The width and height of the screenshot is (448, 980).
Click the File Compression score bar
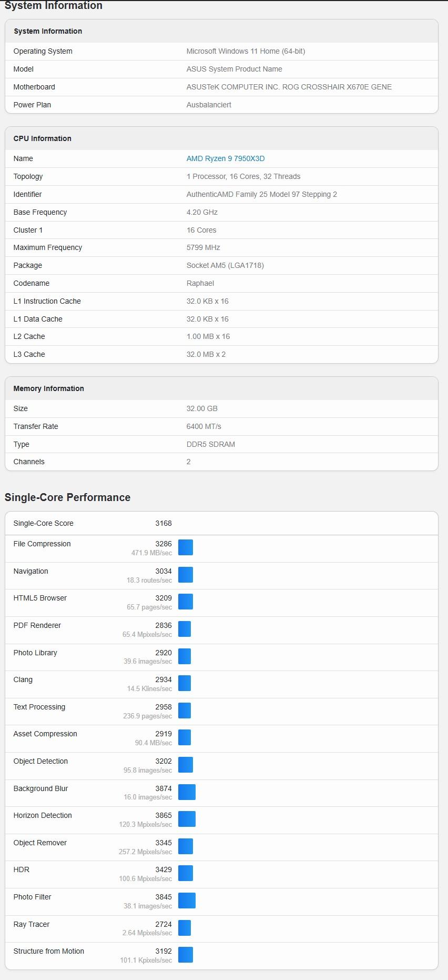coord(186,547)
